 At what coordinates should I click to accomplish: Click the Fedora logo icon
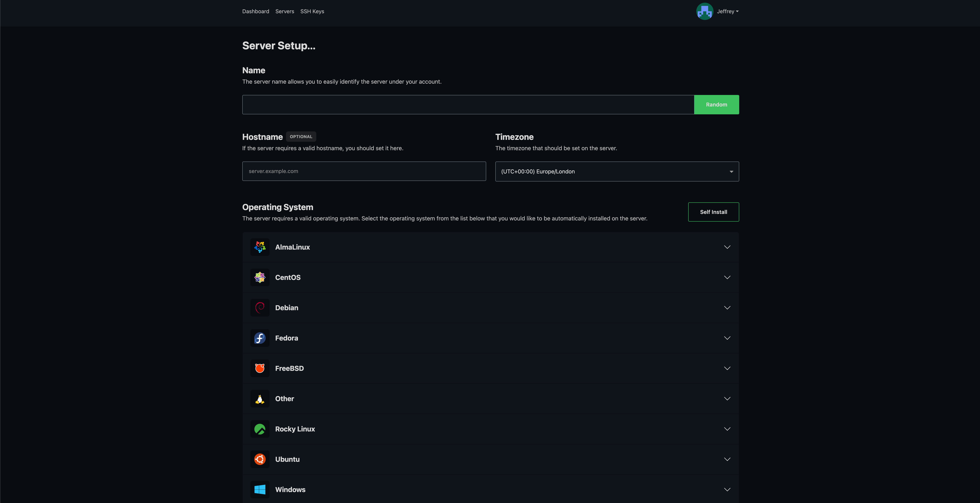tap(260, 338)
